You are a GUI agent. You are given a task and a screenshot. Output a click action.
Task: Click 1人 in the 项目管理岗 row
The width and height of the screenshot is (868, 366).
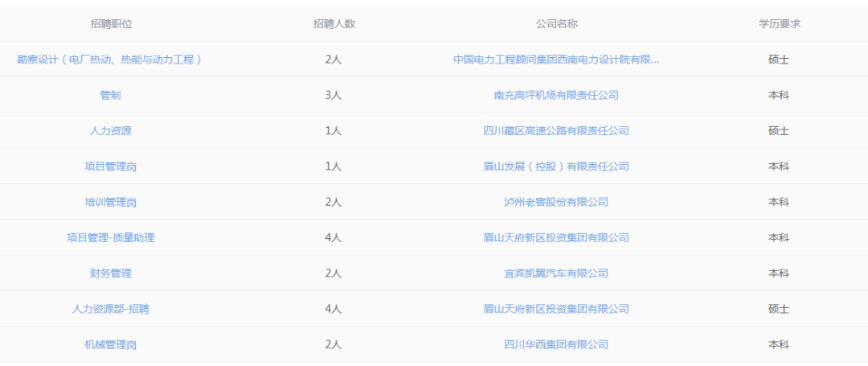pos(334,167)
